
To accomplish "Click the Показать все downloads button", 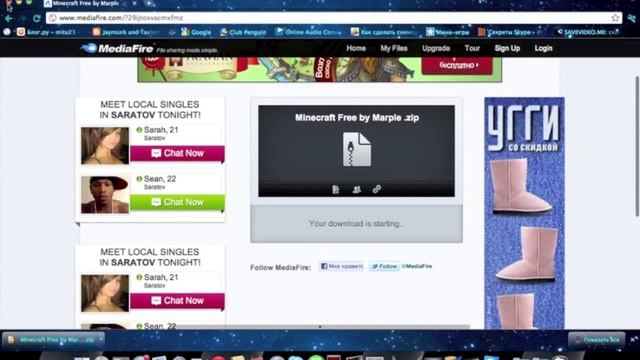I will tap(596, 340).
